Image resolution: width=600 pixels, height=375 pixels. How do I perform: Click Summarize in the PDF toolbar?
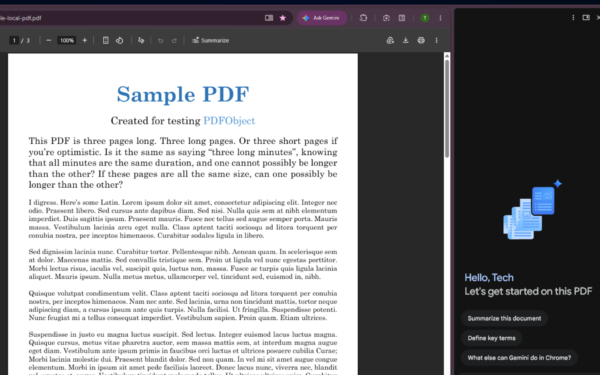point(210,40)
